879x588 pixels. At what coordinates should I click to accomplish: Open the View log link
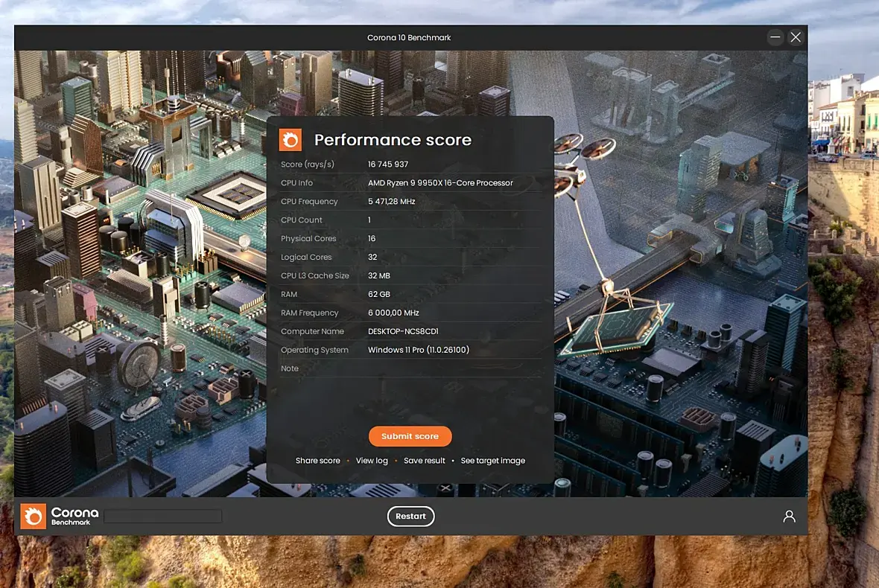[x=372, y=461]
